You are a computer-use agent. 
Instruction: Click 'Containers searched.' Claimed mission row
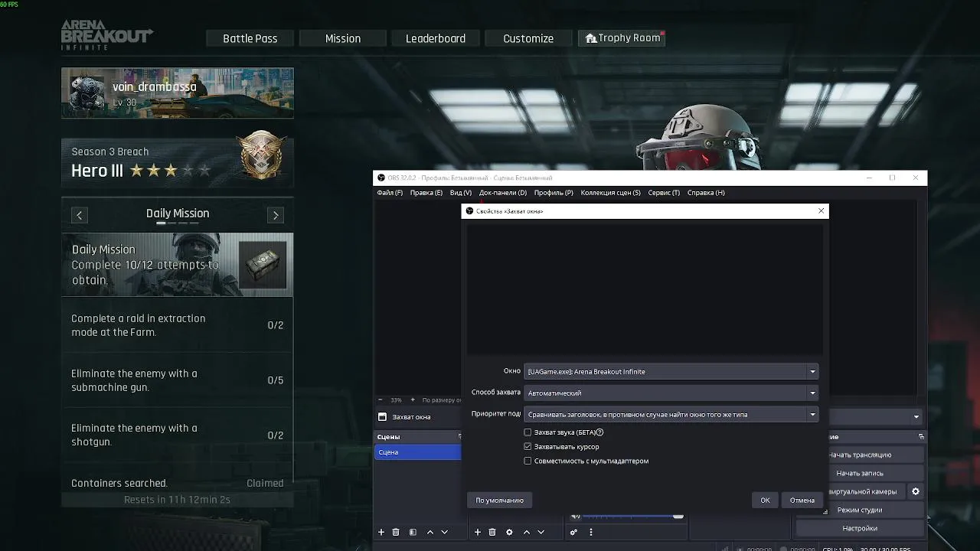(x=177, y=483)
